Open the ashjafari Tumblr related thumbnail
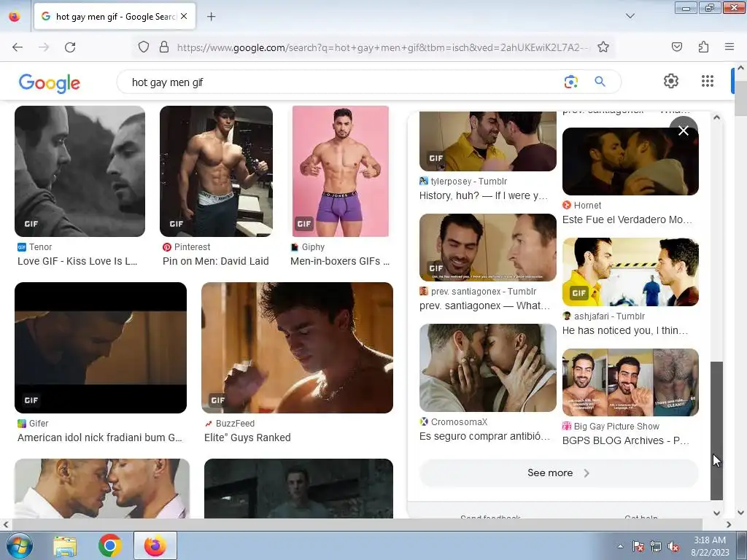Screen dimensions: 747x560 click(x=630, y=272)
